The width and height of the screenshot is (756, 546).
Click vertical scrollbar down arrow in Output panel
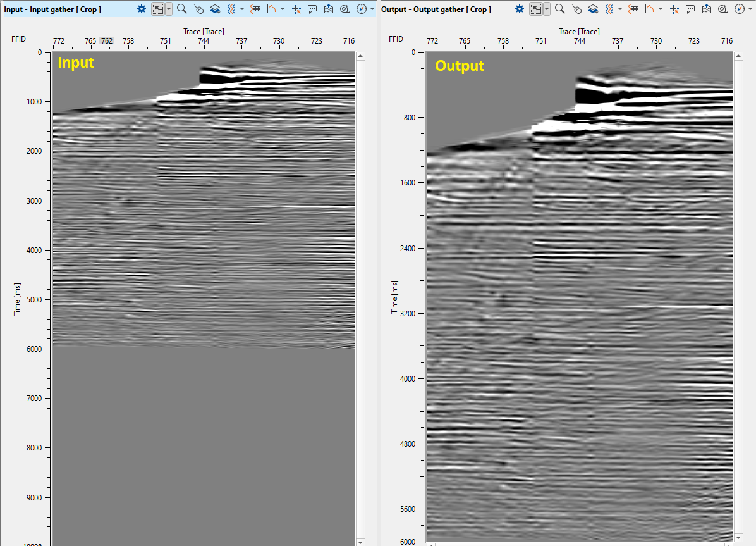[738, 537]
